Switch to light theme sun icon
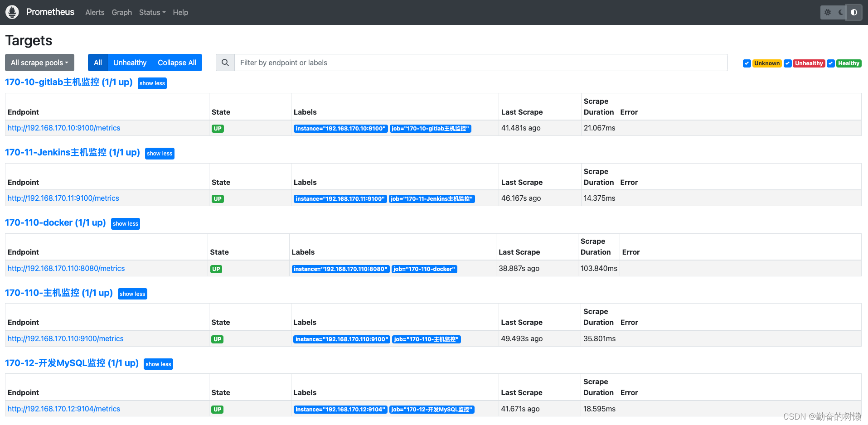This screenshot has width=868, height=425. [x=828, y=12]
